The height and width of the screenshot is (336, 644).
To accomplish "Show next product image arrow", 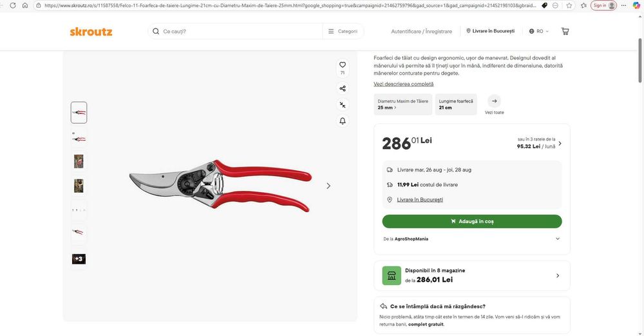I will pyautogui.click(x=328, y=186).
